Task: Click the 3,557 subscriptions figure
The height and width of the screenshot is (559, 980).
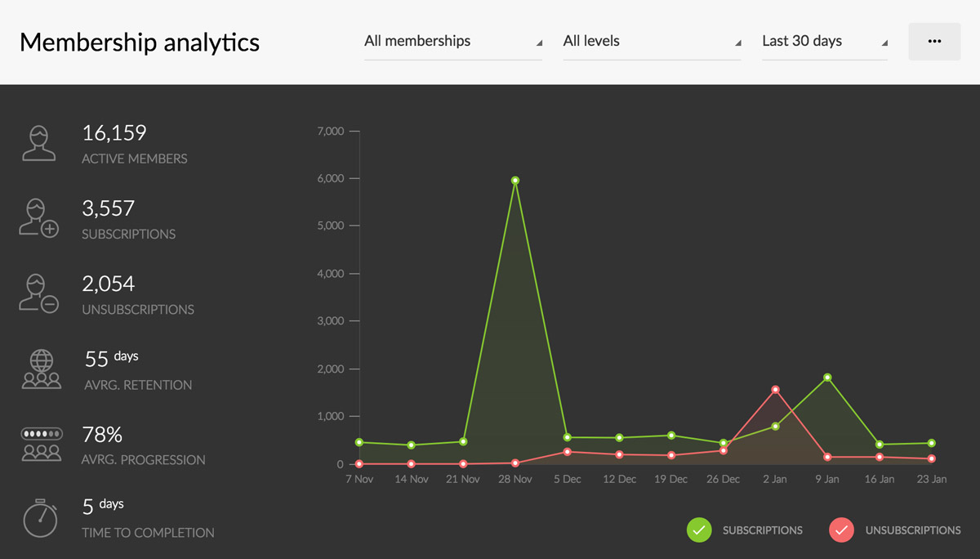Action: (108, 208)
